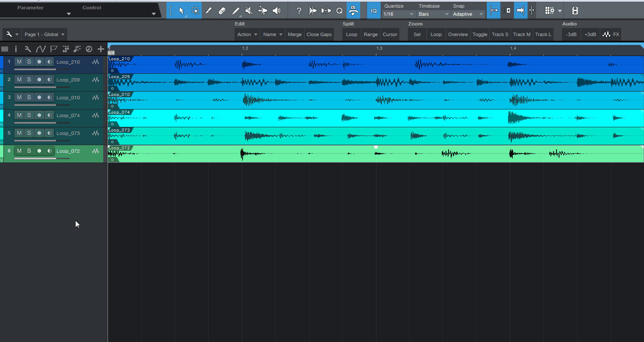The height and width of the screenshot is (342, 644).
Task: Open the Inspector info icon
Action: pyautogui.click(x=16, y=49)
